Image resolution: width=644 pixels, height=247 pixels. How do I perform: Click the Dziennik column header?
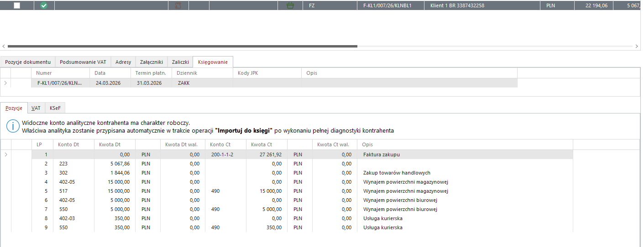pyautogui.click(x=187, y=73)
